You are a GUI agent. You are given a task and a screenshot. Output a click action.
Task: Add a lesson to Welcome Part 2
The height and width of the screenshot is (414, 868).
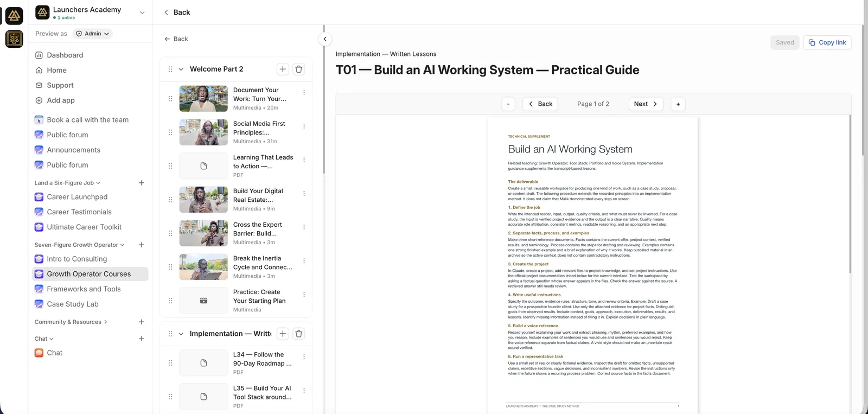tap(283, 69)
